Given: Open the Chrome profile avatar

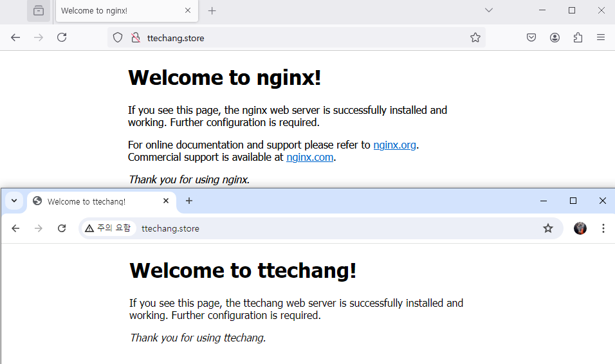Looking at the screenshot, I should 580,228.
